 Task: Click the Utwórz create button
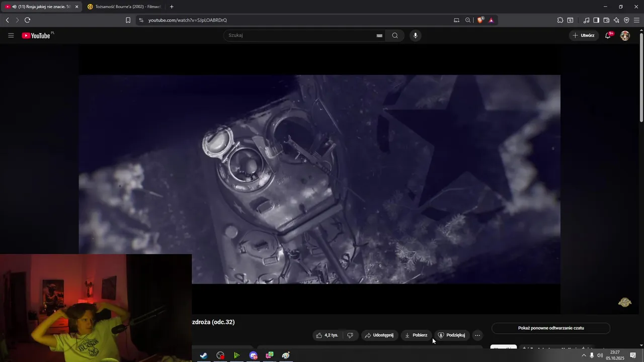(x=584, y=35)
